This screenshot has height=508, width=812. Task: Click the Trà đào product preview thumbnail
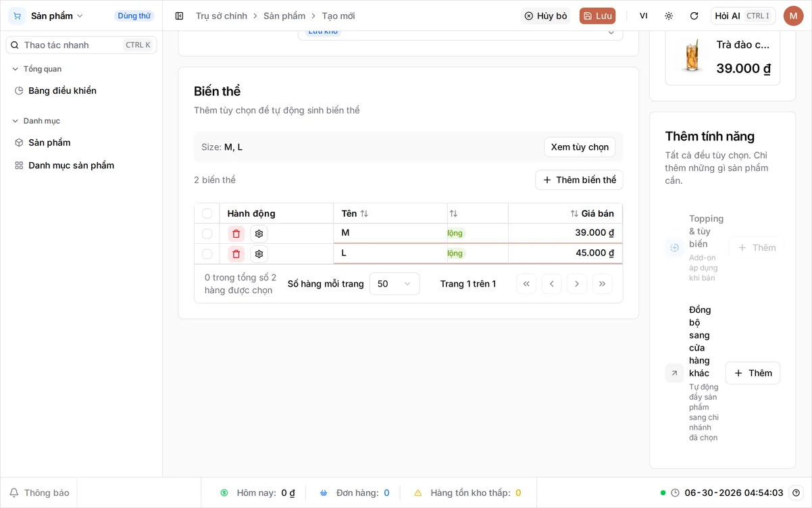click(692, 56)
